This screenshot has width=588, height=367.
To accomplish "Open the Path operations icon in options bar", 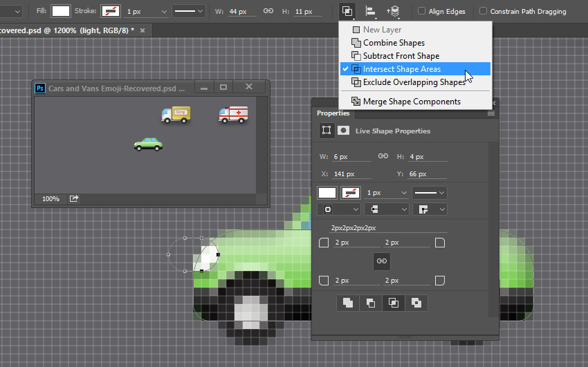I will coord(347,11).
